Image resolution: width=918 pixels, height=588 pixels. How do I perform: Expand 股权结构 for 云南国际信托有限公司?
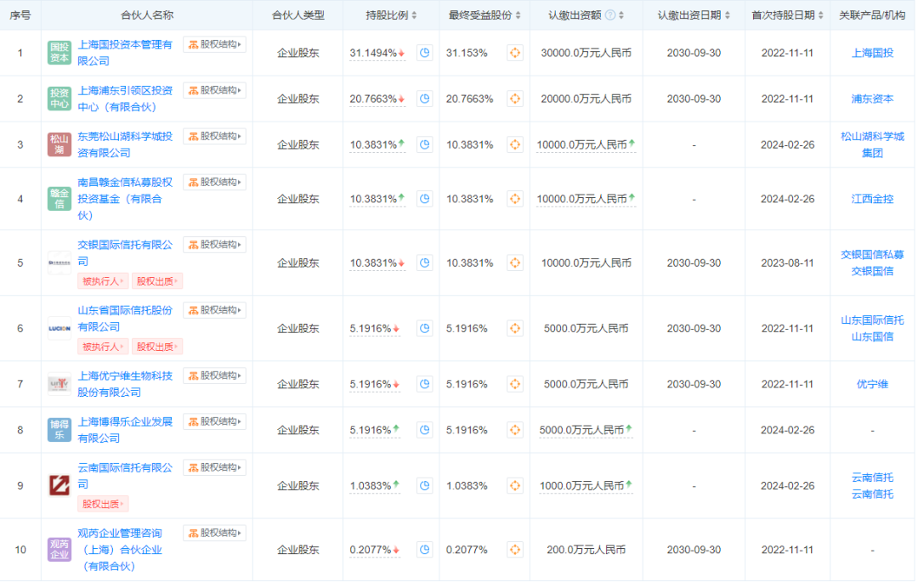click(215, 468)
